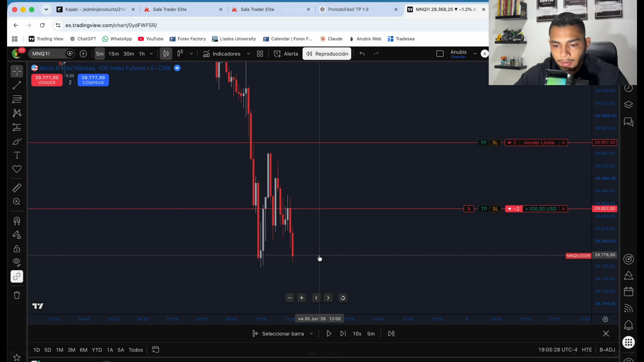Viewport: 644px width, 362px height.
Task: Expand the Anubis layout dropdown
Action: point(475,53)
